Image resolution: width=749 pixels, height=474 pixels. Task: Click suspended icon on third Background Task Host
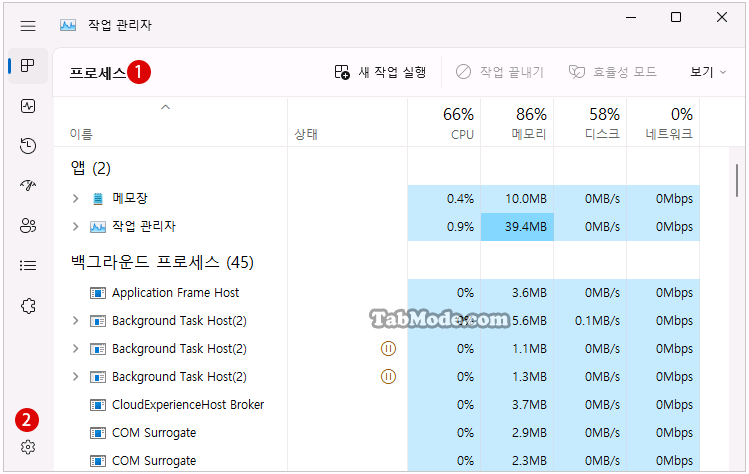pyautogui.click(x=388, y=377)
